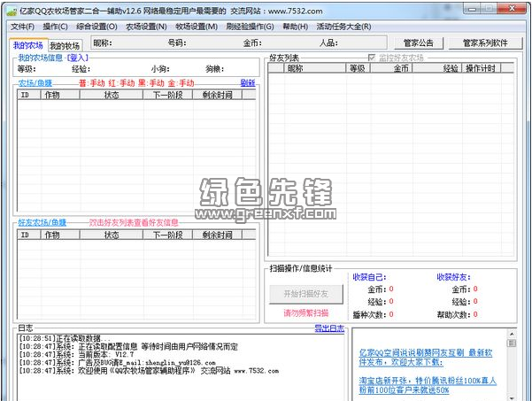The height and width of the screenshot is (401, 532).
Task: Switch to the 我的牧场 tab
Action: click(x=65, y=45)
